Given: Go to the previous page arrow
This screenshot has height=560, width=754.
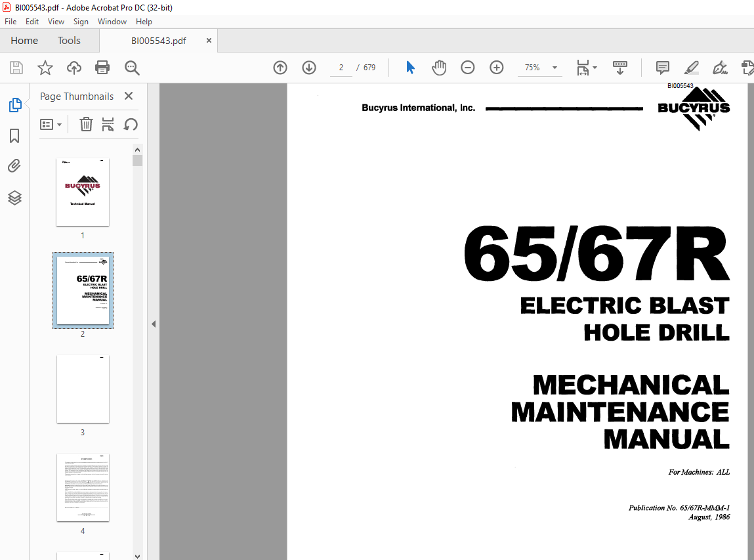Looking at the screenshot, I should (x=280, y=68).
